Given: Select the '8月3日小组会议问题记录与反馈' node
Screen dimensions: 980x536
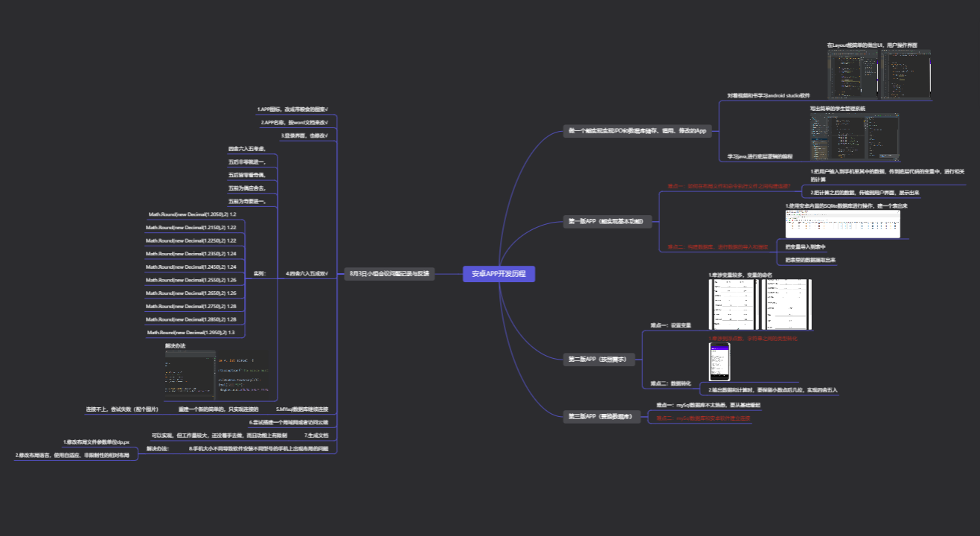Looking at the screenshot, I should tap(390, 273).
